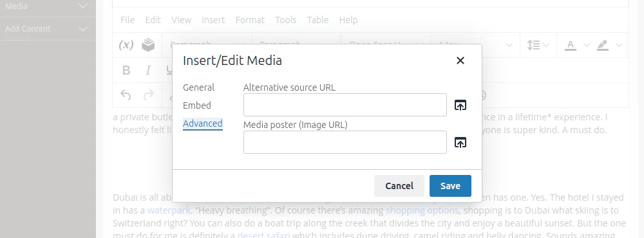Apply the text color
Screen dimensions: 644x238
570,45
